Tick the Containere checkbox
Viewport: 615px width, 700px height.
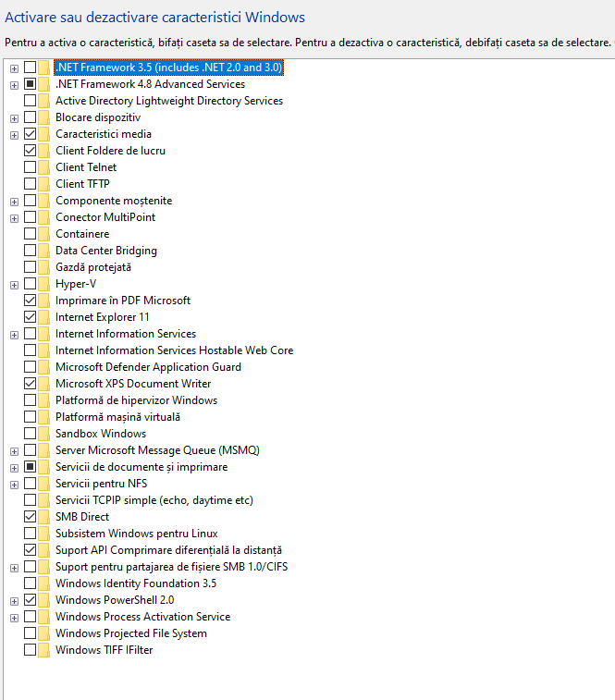tap(30, 233)
